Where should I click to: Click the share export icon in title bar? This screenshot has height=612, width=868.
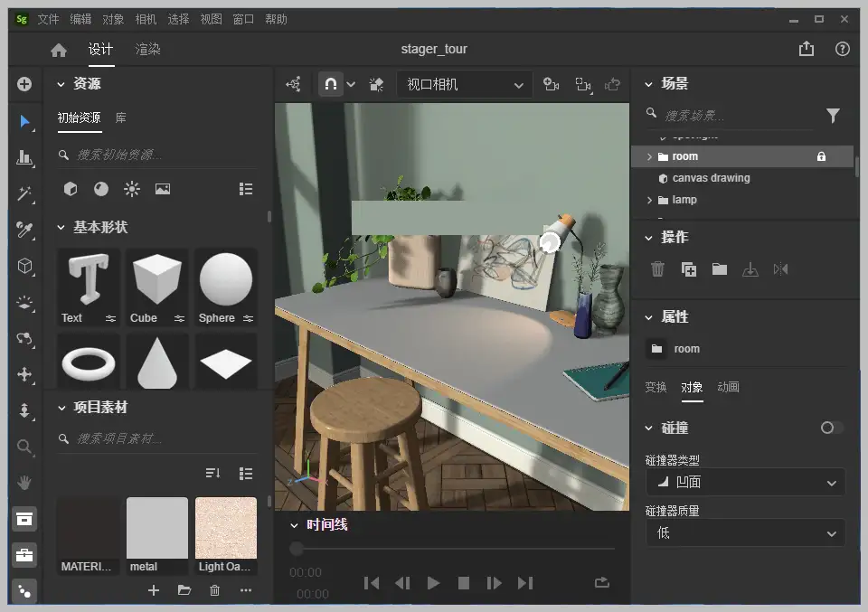pos(806,50)
